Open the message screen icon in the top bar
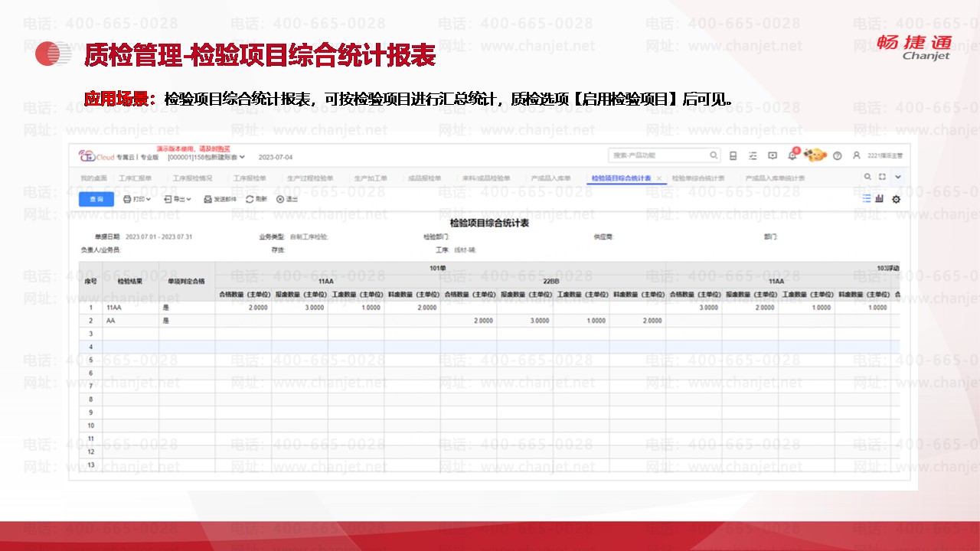This screenshot has height=551, width=980. pos(773,156)
